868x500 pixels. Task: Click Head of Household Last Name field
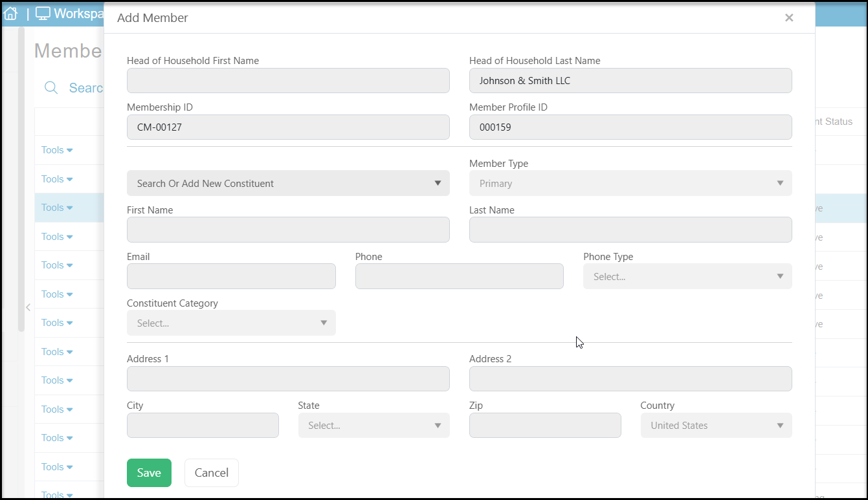coord(630,81)
